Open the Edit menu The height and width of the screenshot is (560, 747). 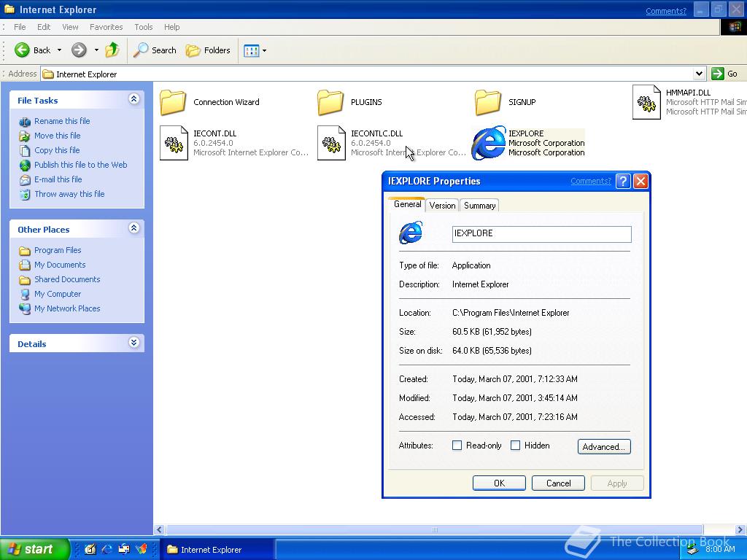click(x=44, y=27)
